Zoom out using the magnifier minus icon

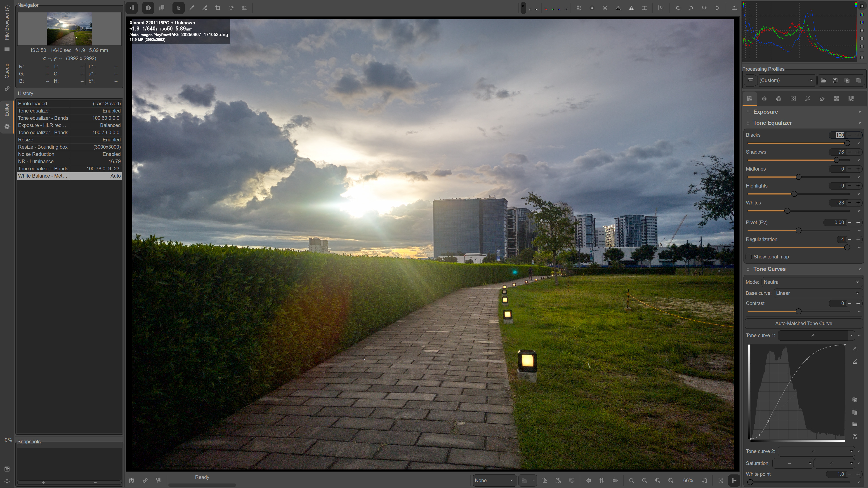(x=631, y=481)
